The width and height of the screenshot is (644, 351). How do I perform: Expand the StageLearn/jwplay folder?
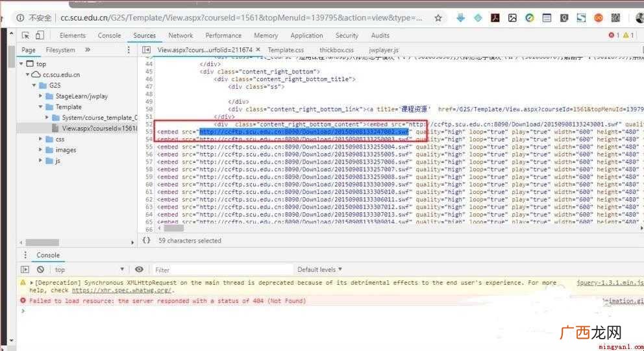40,96
